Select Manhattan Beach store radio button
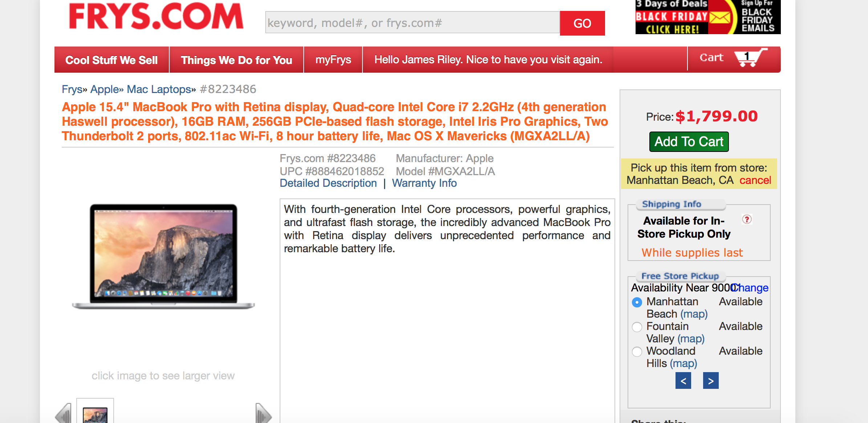Screen dimensions: 868x423 point(637,302)
